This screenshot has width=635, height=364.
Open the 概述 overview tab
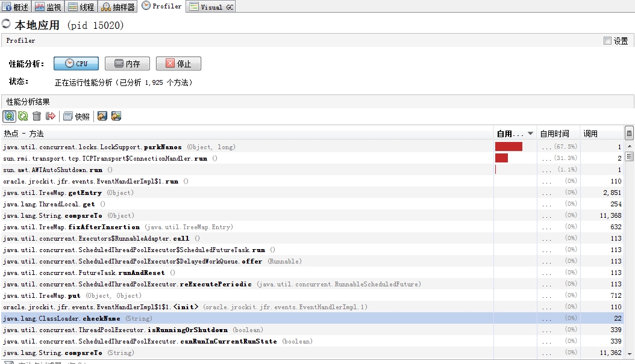(16, 7)
